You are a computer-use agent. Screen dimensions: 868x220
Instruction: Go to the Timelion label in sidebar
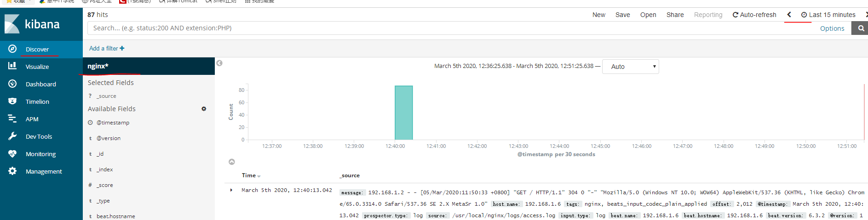(37, 102)
